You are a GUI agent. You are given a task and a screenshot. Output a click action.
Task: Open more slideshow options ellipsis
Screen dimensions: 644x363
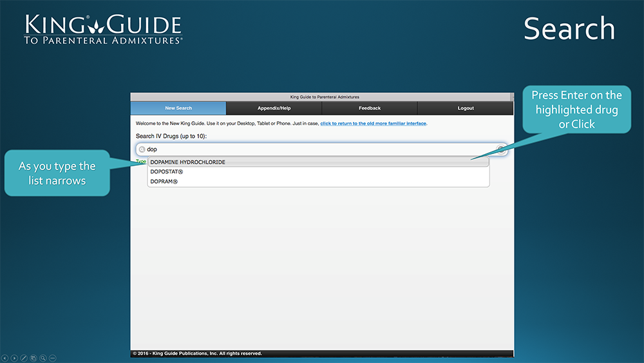coord(53,358)
